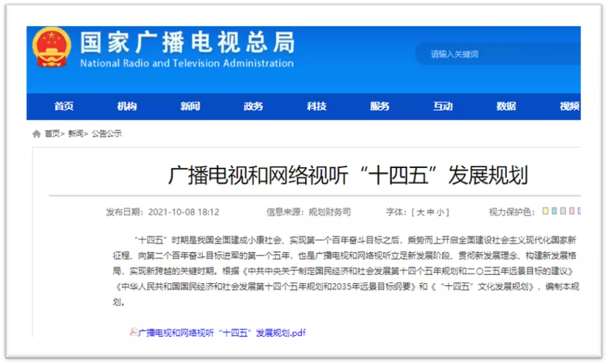This screenshot has width=608, height=364.
Task: Click the publish date 2021-10-08 18:12
Action: 184,212
